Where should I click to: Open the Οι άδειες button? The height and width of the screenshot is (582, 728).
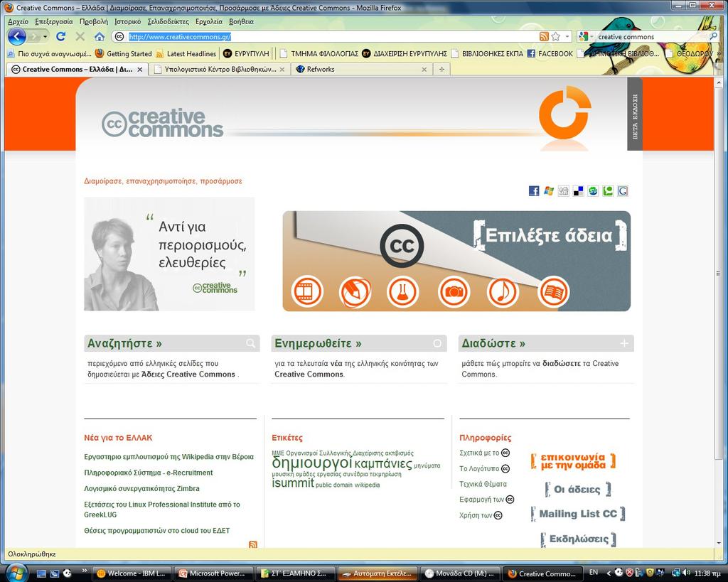[577, 489]
